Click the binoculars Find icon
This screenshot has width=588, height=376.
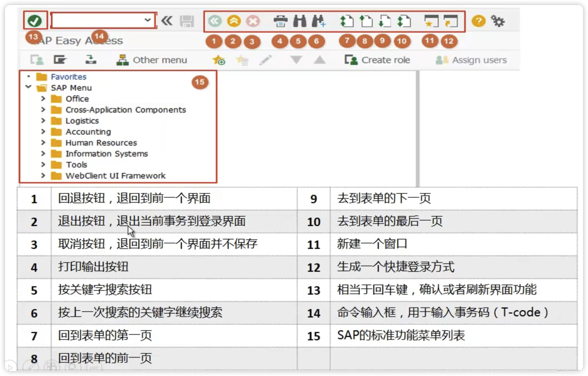pos(300,21)
